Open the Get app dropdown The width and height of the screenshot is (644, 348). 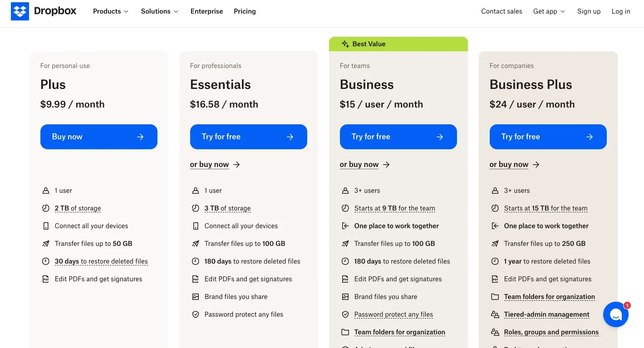coord(549,11)
